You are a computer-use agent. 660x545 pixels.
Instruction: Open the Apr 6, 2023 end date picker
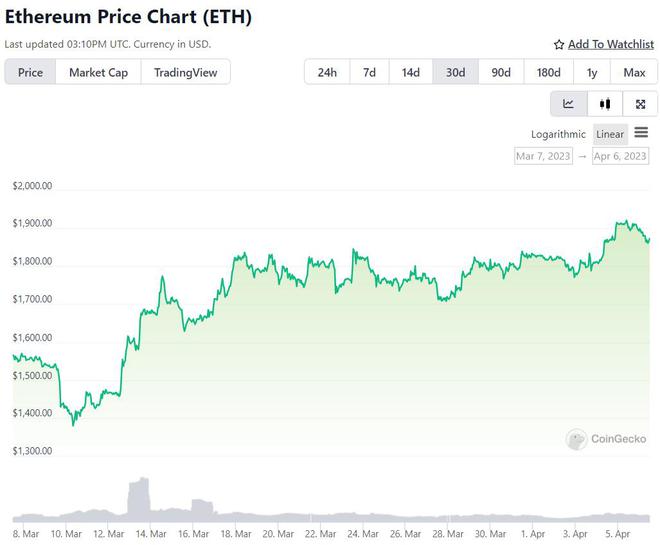pyautogui.click(x=620, y=156)
